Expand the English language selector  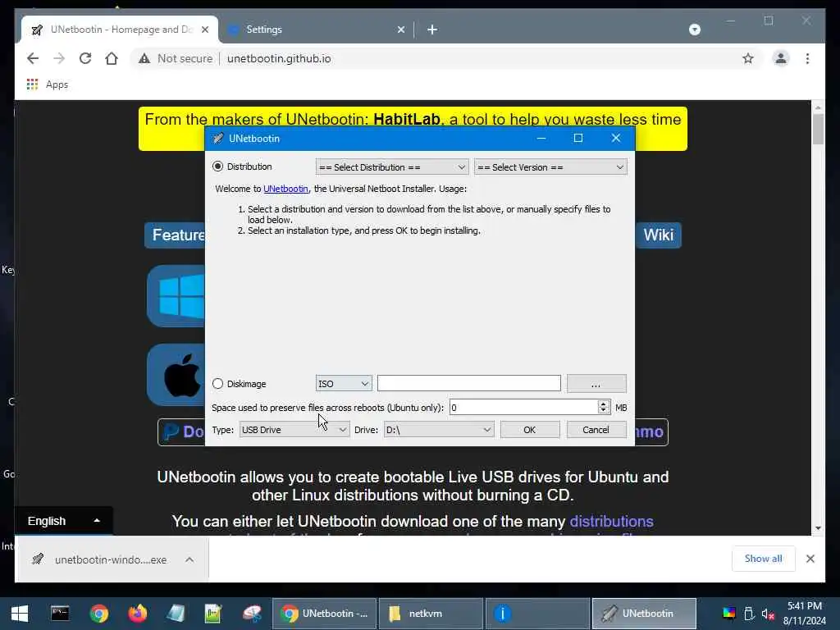pos(64,521)
